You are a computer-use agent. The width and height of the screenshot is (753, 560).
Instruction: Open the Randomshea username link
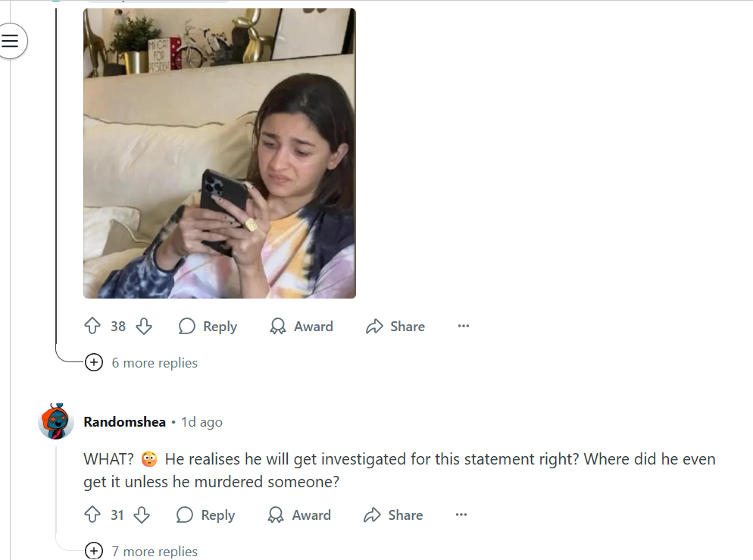124,422
